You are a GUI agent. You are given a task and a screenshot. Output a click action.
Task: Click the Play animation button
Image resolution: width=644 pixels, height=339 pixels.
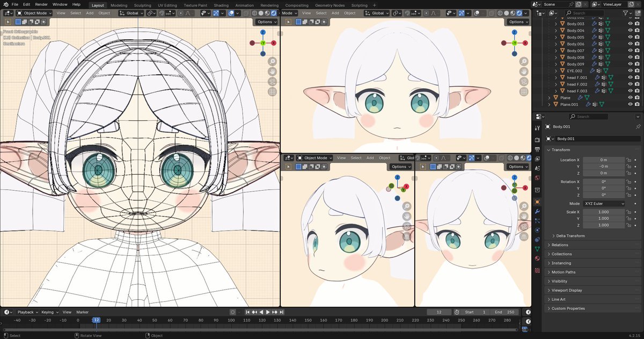click(268, 312)
